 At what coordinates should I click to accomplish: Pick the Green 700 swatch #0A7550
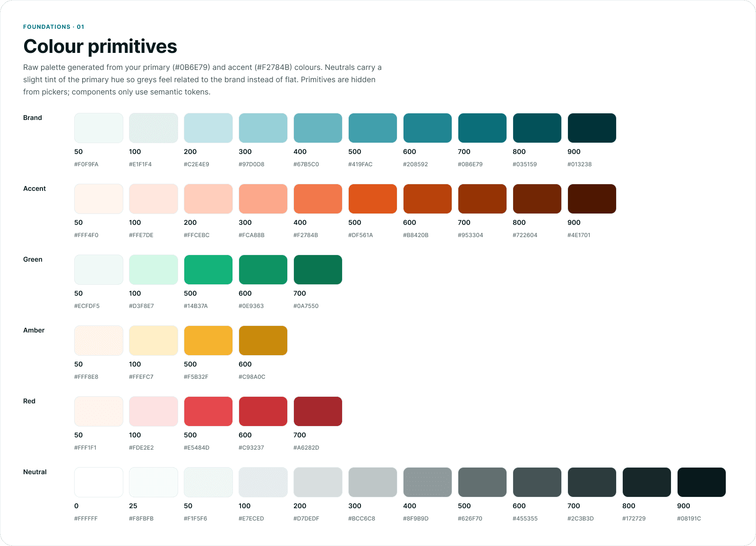coord(318,270)
